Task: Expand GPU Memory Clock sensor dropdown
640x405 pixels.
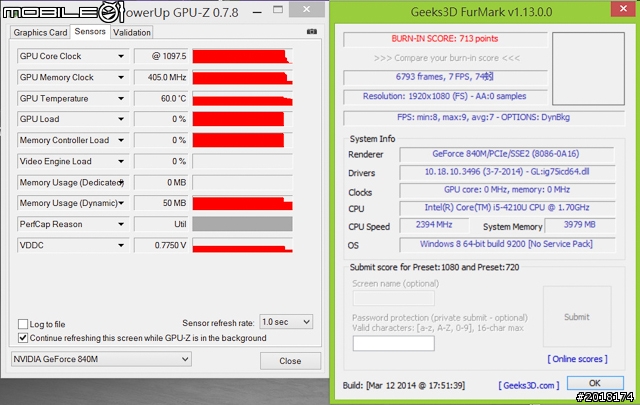Action: [x=121, y=77]
